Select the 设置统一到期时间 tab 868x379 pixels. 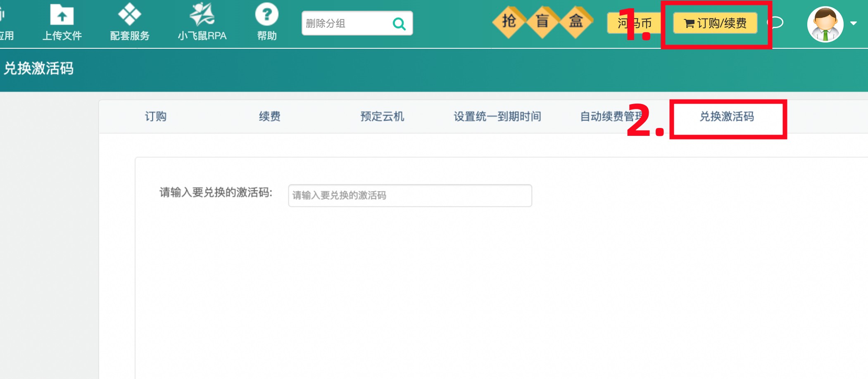point(497,117)
